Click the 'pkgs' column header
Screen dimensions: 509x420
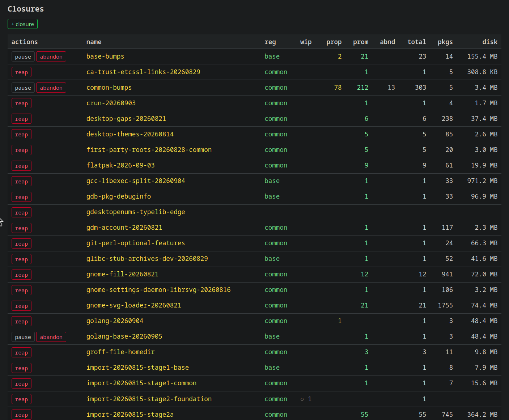(445, 42)
